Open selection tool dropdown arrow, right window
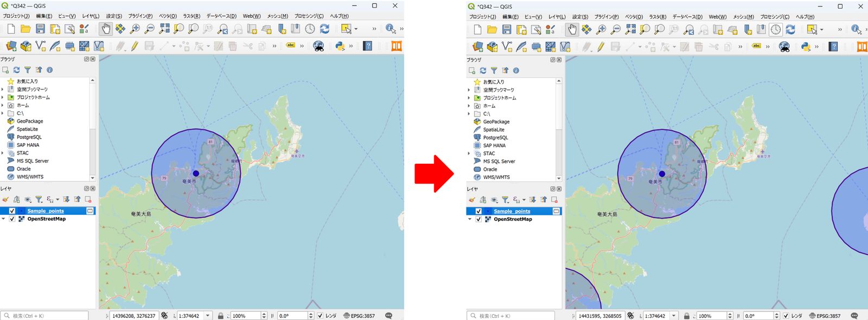868x320 pixels. tap(822, 29)
